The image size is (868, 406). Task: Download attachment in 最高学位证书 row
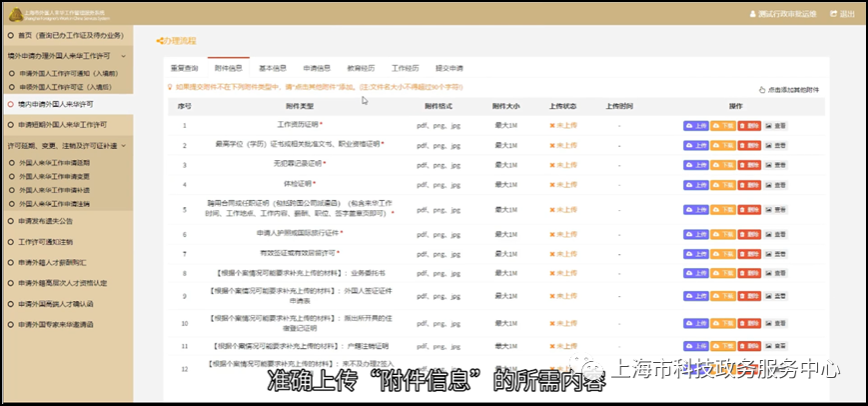pos(723,146)
